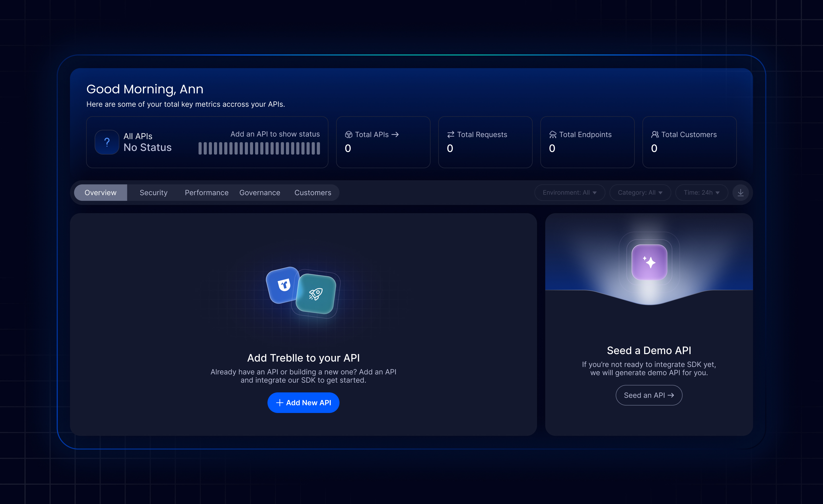Click the teal rocket tile icon
The height and width of the screenshot is (504, 823).
316,294
